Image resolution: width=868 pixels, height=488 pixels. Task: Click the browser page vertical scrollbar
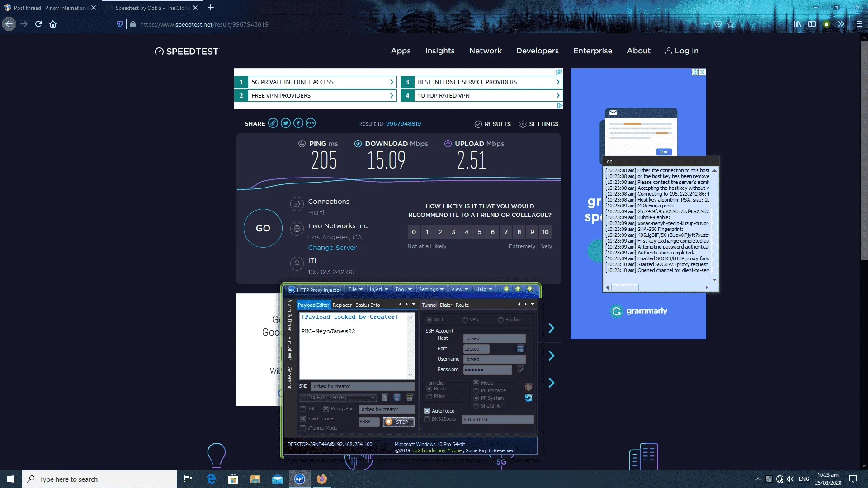point(864,151)
